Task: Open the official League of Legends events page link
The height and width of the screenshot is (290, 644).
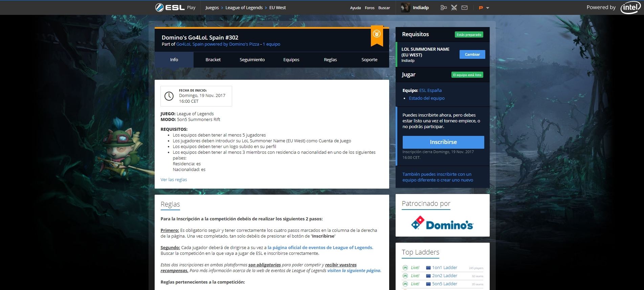Action: pos(320,248)
